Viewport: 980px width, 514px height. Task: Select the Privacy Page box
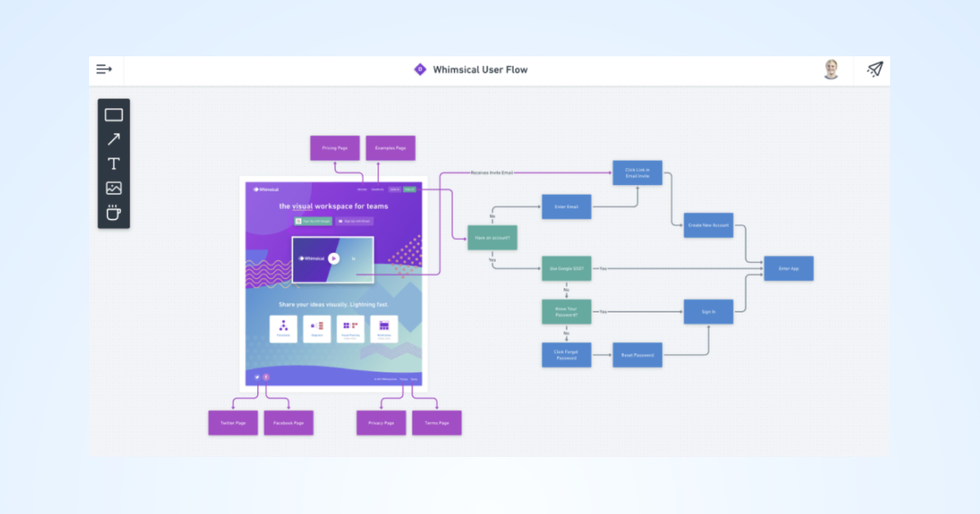pyautogui.click(x=381, y=423)
